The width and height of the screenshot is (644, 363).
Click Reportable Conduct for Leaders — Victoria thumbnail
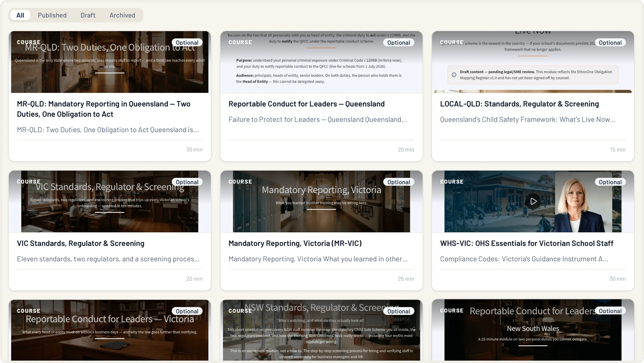(110, 330)
